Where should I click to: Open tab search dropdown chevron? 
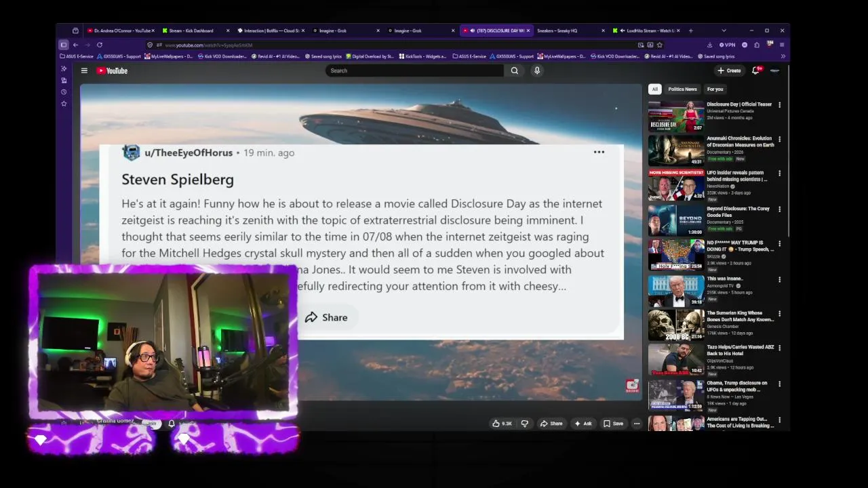724,30
